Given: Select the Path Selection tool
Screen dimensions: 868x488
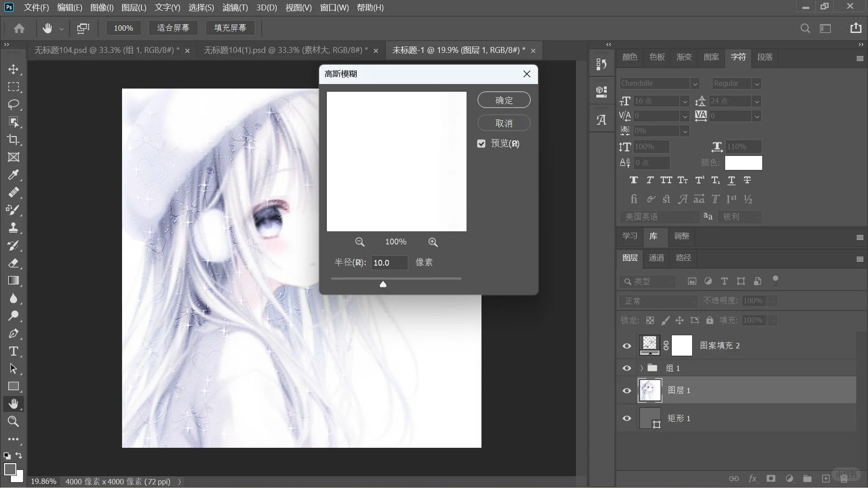Looking at the screenshot, I should 14,369.
